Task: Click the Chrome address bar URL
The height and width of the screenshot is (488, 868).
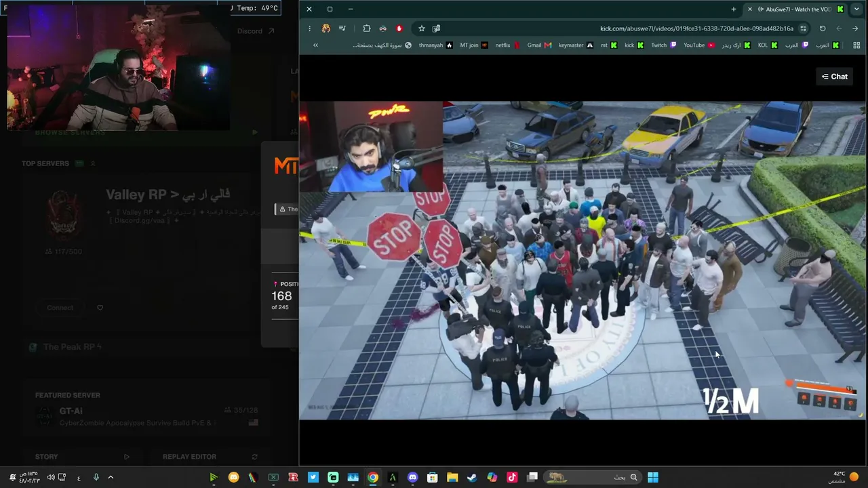Action: tap(696, 28)
